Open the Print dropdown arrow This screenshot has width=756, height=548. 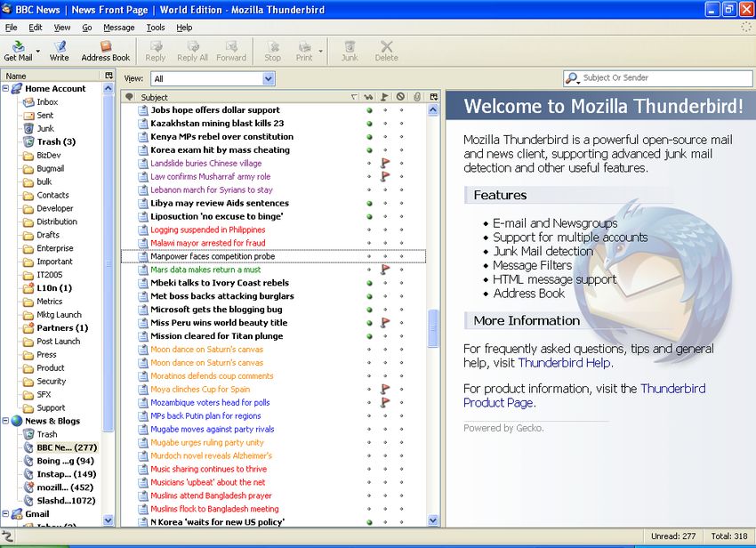tap(320, 51)
